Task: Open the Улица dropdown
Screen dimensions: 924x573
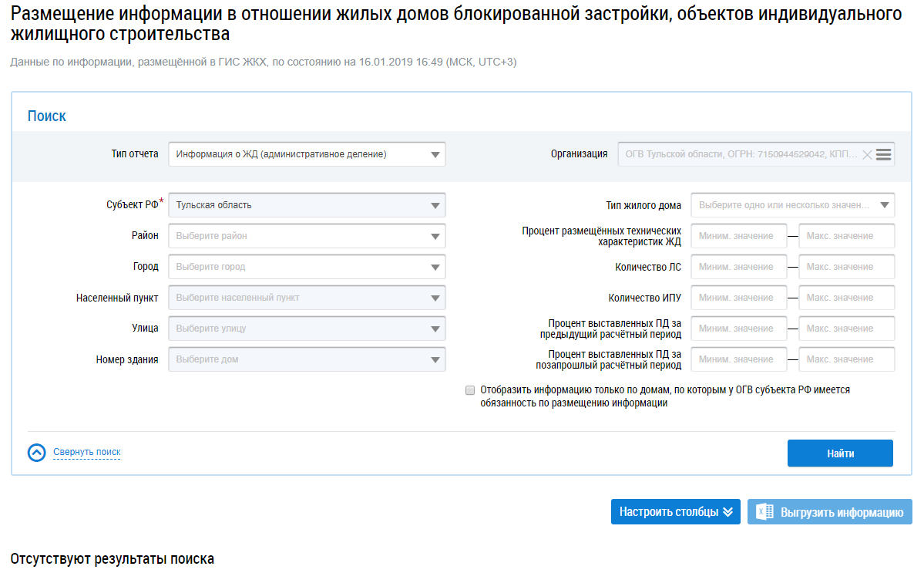Action: tap(307, 329)
